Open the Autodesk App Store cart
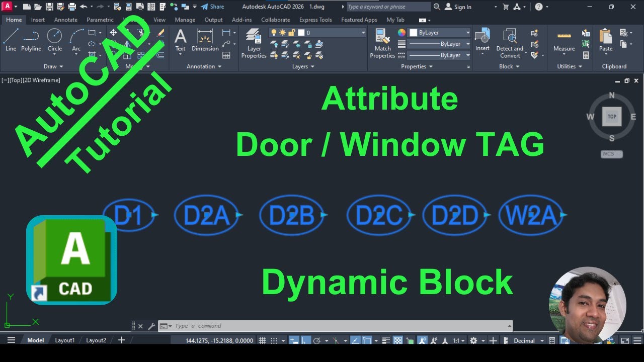Image resolution: width=644 pixels, height=362 pixels. (x=506, y=7)
